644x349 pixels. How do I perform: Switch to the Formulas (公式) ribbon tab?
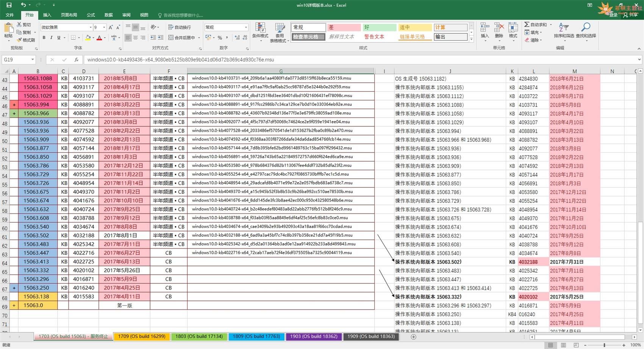[91, 15]
